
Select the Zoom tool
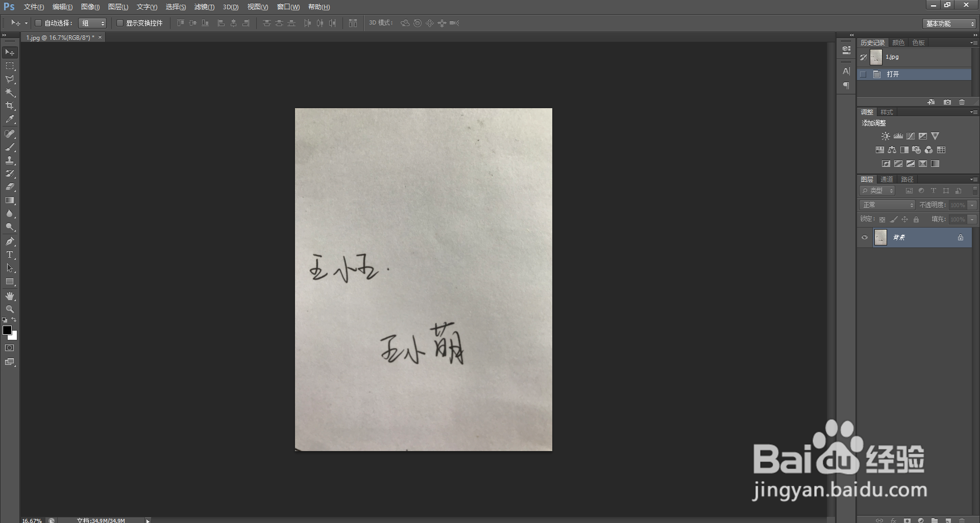pyautogui.click(x=9, y=309)
